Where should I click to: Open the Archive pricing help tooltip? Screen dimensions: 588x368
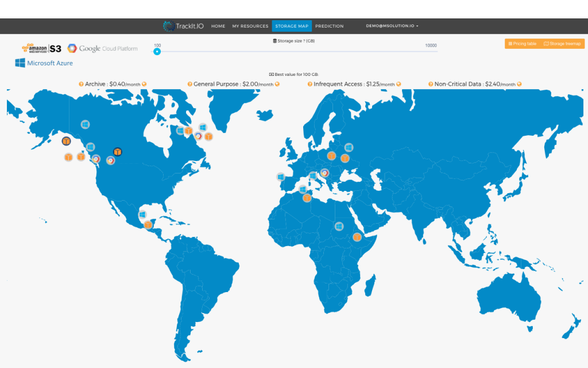point(81,83)
